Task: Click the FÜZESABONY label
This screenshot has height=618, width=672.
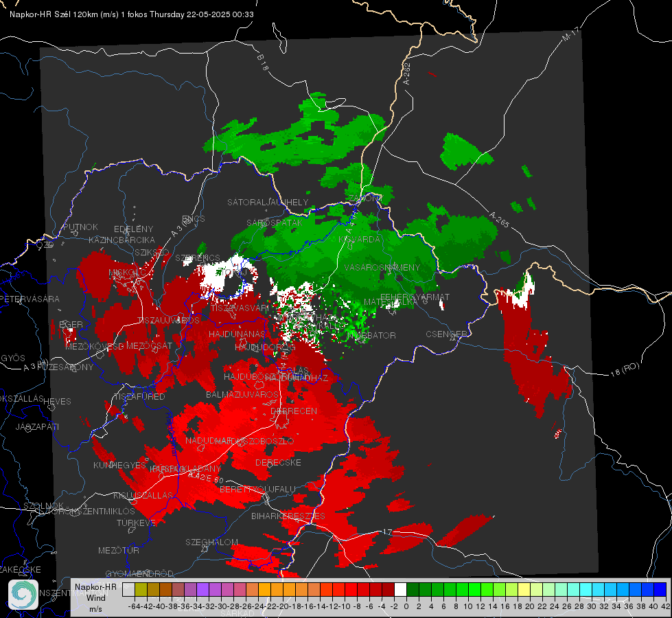Action: (65, 367)
